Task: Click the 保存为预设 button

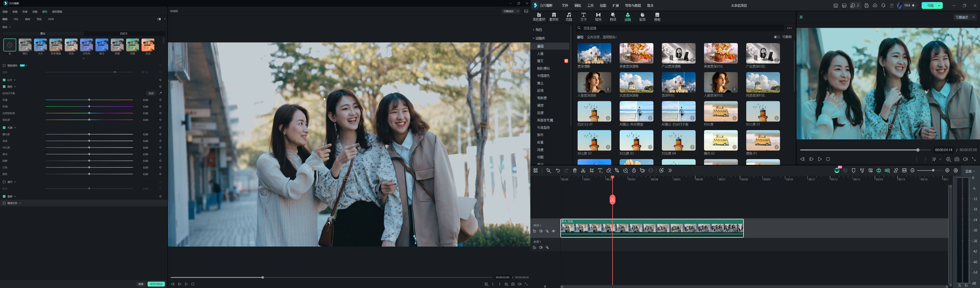Action: click(156, 284)
